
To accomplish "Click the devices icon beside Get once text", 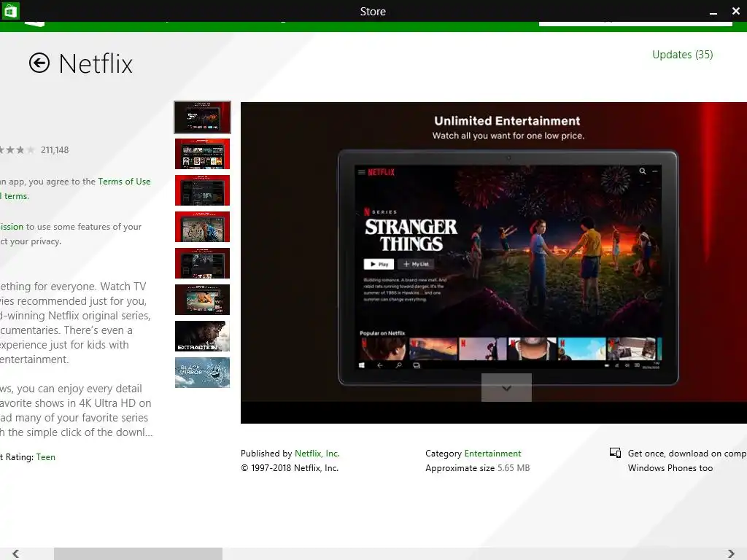I will (615, 453).
